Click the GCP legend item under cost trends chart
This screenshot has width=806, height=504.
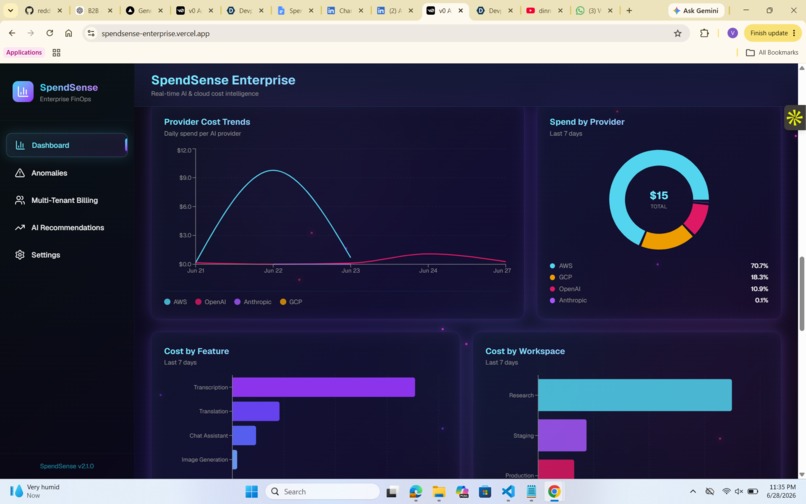291,302
